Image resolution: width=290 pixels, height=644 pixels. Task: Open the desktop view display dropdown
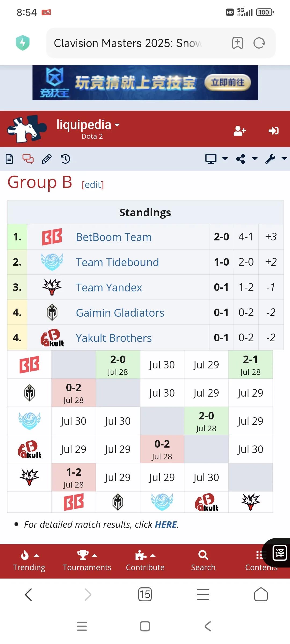coord(216,159)
